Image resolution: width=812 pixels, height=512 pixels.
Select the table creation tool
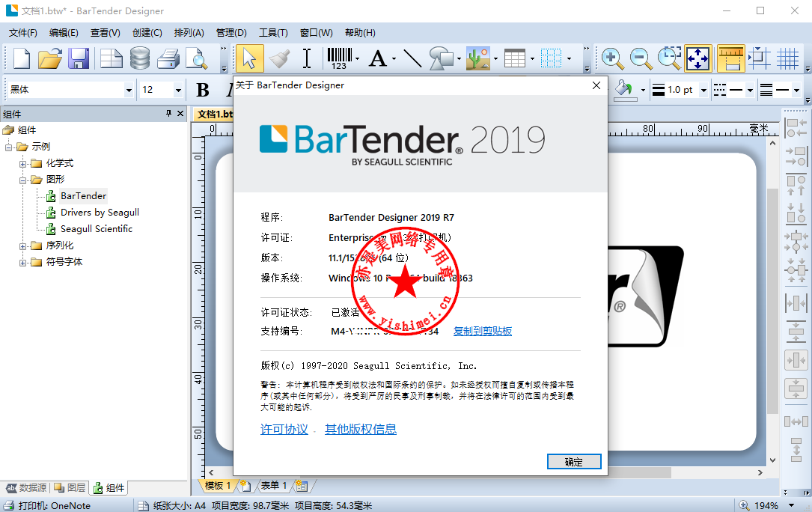coord(515,58)
